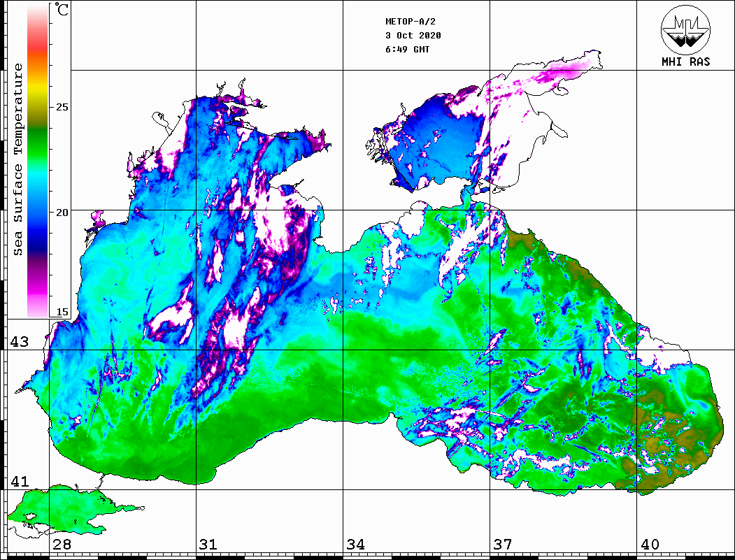Click the 'METOP-A/2' satellite label
Image resolution: width=735 pixels, height=560 pixels.
[x=411, y=22]
